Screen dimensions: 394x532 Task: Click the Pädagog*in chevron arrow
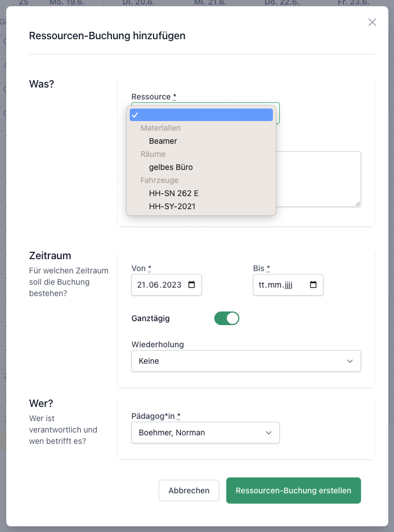[268, 433]
